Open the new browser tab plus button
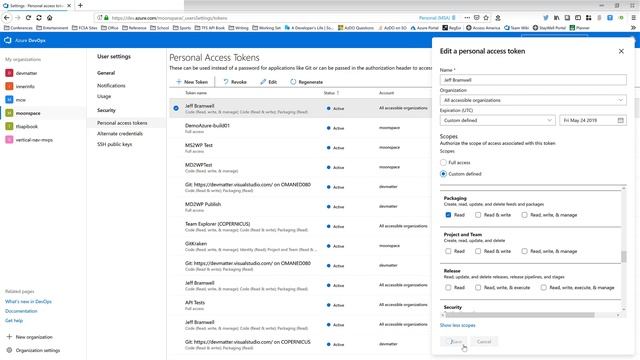 80,6
